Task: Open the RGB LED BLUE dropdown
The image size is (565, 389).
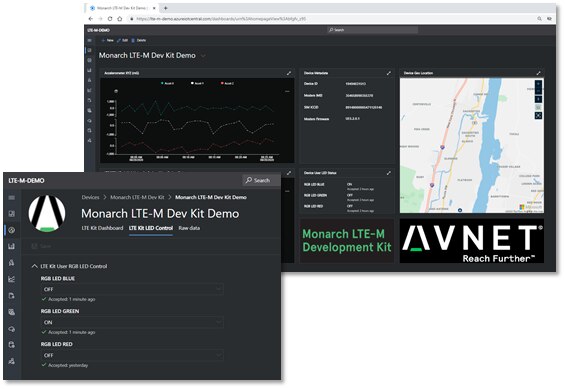Action: [132, 289]
